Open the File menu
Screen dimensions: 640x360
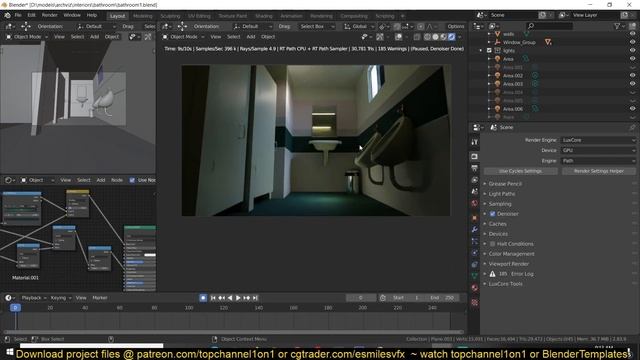[x=18, y=15]
